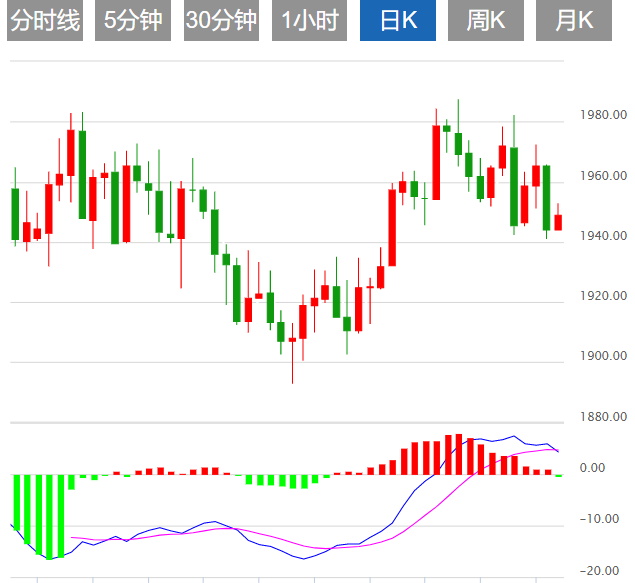Select the 日K daily candlestick tab
The image size is (635, 583).
(x=398, y=20)
